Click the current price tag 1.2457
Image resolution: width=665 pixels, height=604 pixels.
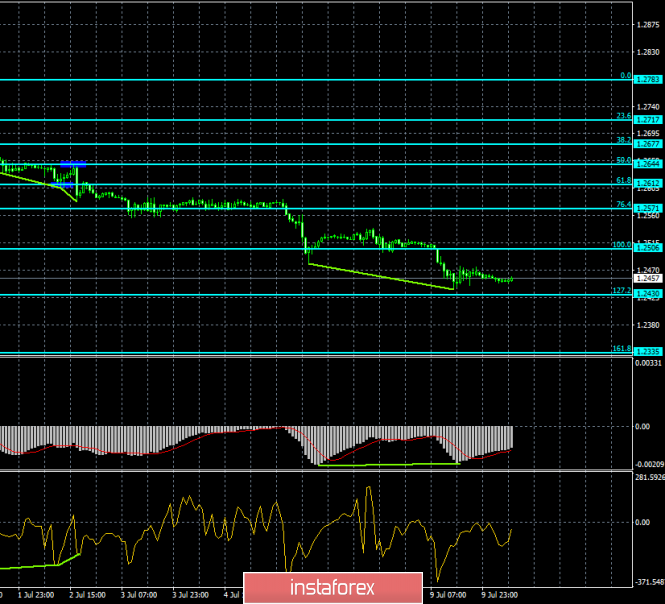[x=649, y=279]
